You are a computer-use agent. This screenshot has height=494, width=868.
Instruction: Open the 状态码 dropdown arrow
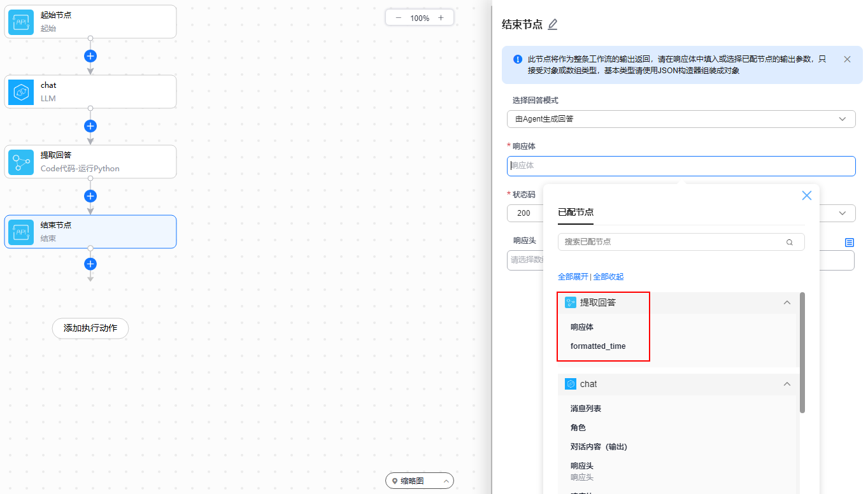point(843,213)
